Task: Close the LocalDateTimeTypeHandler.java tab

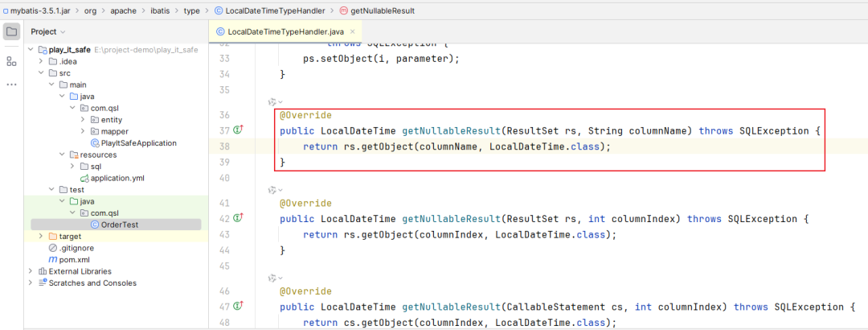Action: click(353, 32)
